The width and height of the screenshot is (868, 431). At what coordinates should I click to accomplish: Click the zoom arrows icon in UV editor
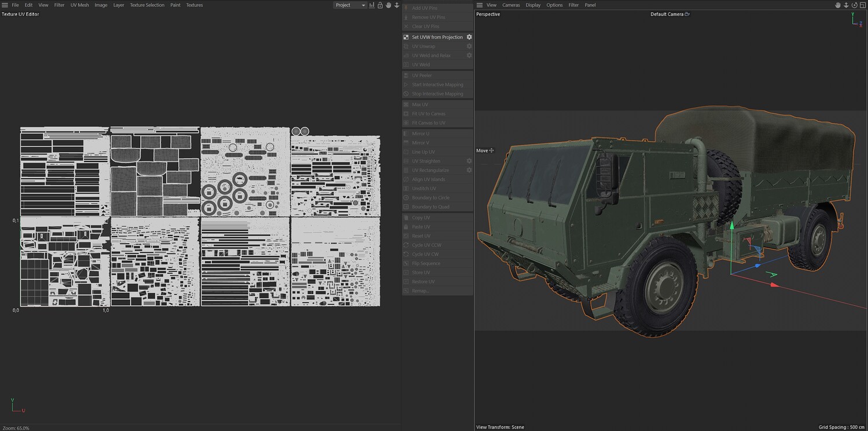pyautogui.click(x=397, y=5)
